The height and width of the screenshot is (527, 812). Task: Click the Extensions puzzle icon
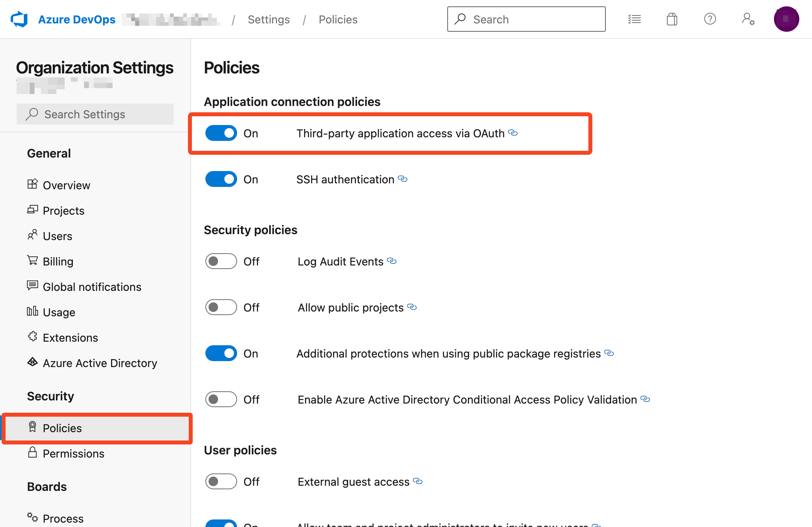(33, 337)
